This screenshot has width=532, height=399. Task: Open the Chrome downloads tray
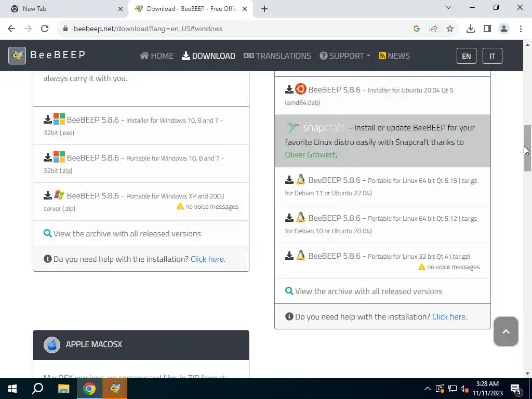471,29
